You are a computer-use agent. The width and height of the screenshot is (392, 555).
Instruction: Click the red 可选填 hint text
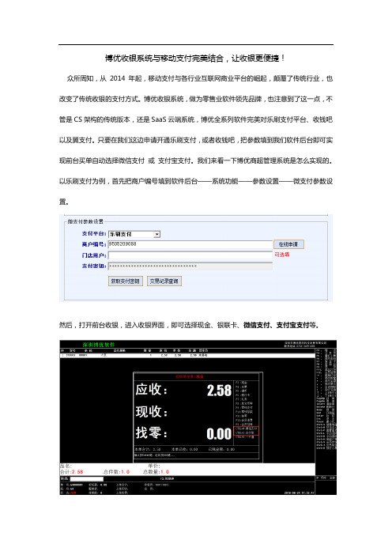point(282,255)
